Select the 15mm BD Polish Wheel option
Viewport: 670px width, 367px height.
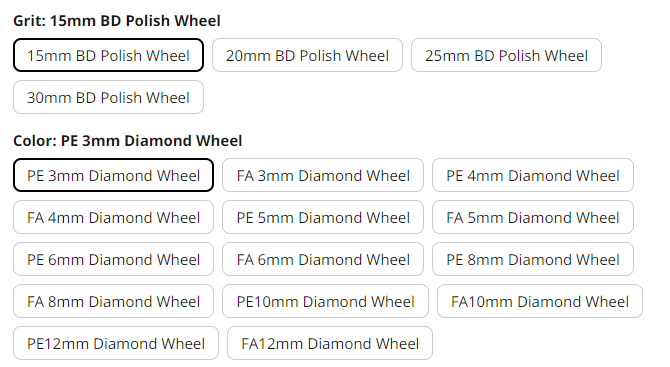click(108, 55)
